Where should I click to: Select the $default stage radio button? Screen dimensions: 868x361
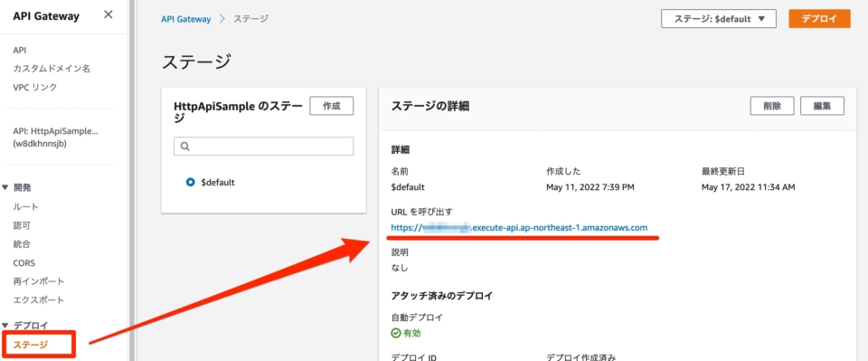191,182
